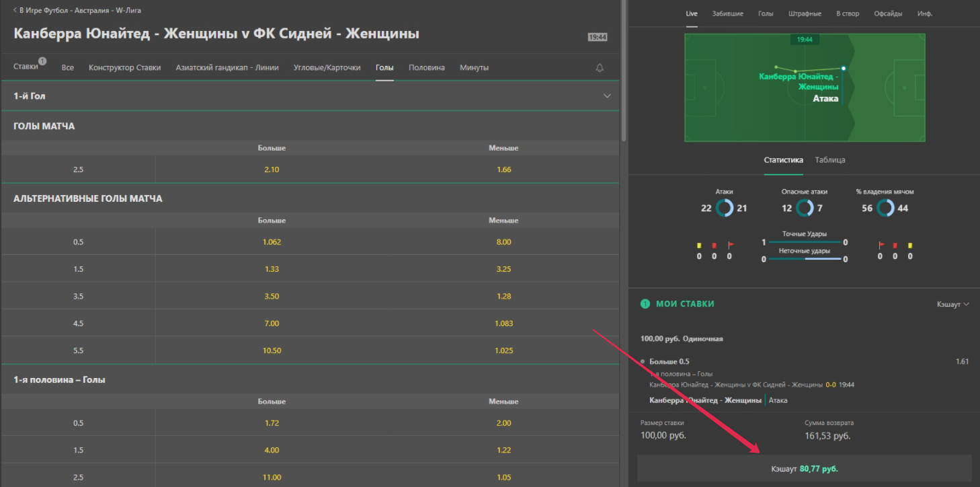Screen dimensions: 980x487
Task: Open the Угловые/Карточки tab
Action: [x=327, y=68]
